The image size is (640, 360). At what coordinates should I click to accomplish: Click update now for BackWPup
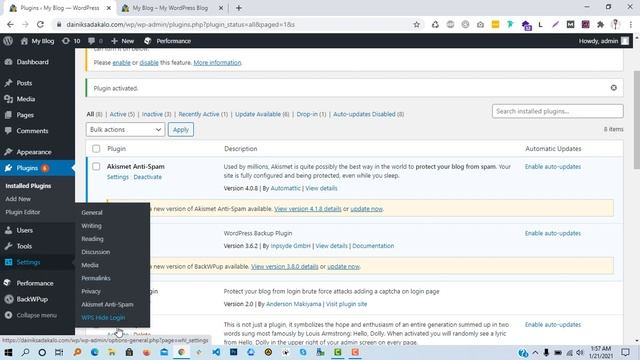[343, 266]
